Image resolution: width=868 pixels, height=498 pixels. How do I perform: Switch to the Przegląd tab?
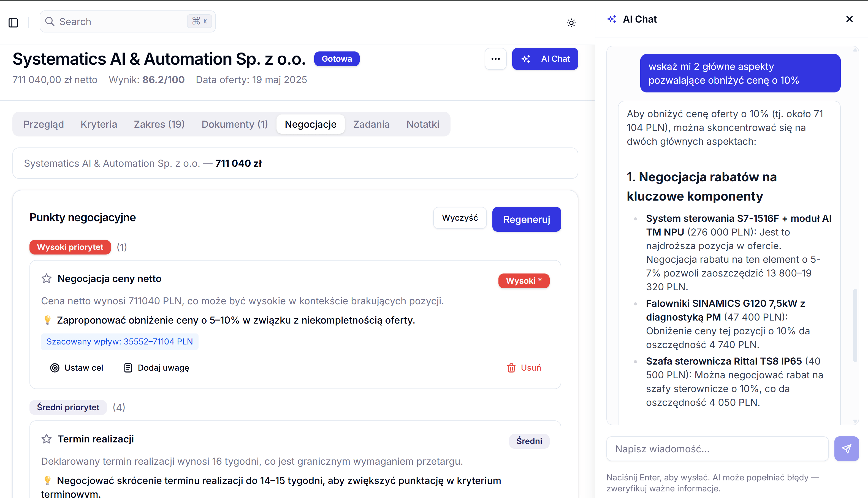44,124
